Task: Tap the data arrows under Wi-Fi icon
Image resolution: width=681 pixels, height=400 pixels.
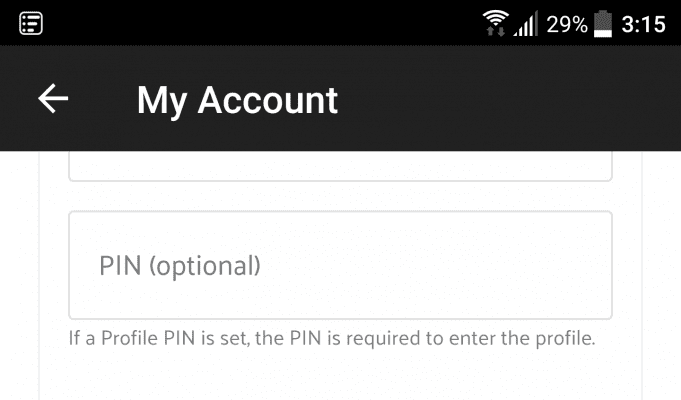Action: [x=496, y=31]
